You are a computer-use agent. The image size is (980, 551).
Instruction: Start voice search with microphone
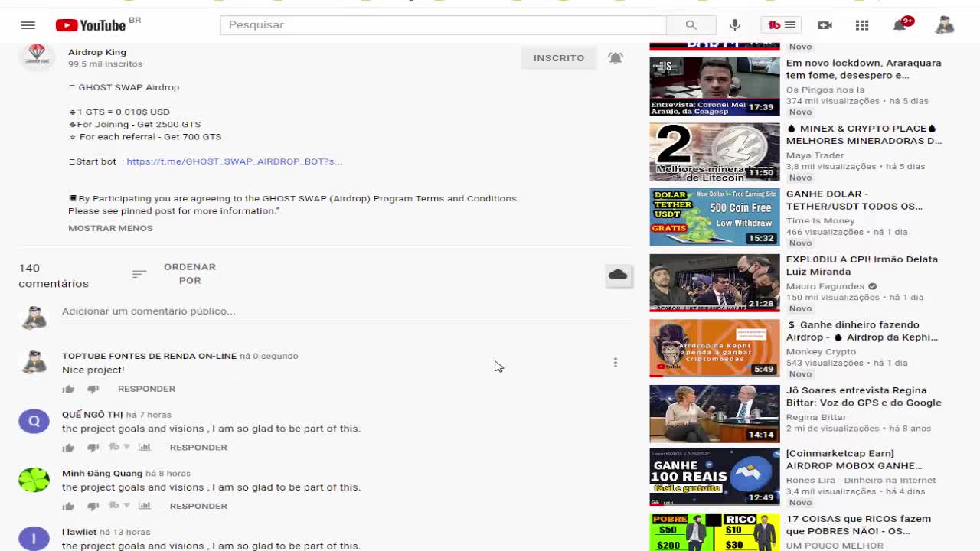(x=735, y=25)
